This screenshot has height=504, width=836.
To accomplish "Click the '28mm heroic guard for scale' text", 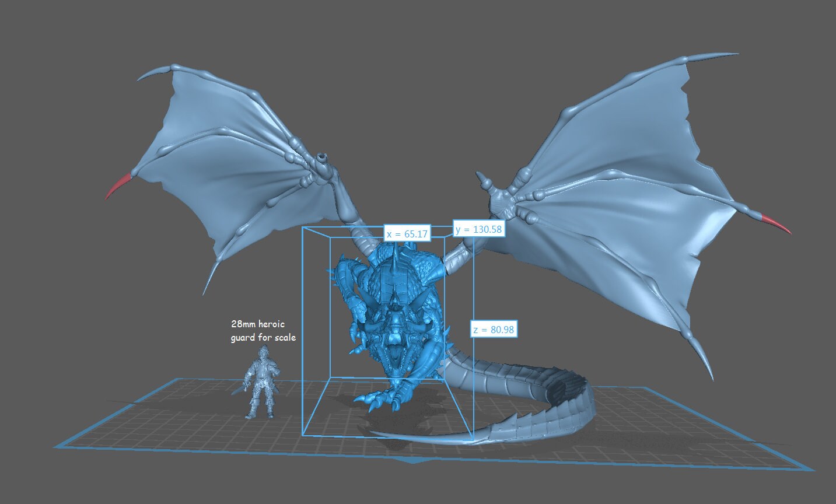I will point(263,330).
